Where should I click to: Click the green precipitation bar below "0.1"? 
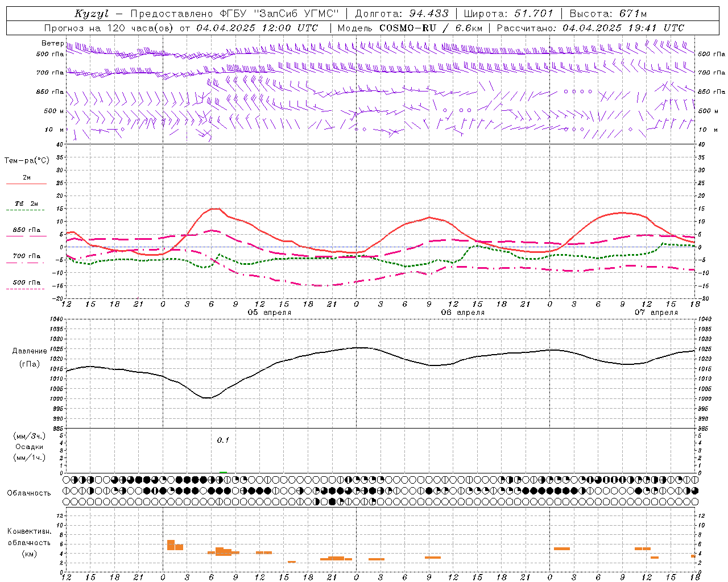pyautogui.click(x=223, y=472)
